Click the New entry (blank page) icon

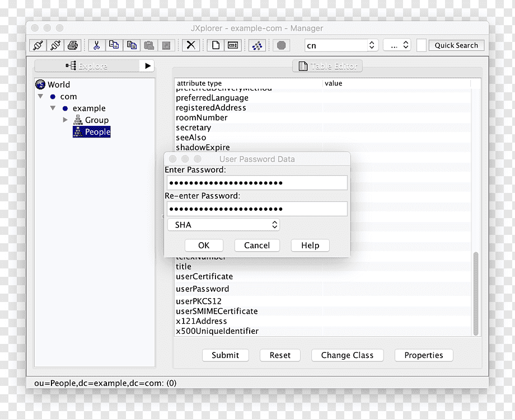tap(216, 45)
